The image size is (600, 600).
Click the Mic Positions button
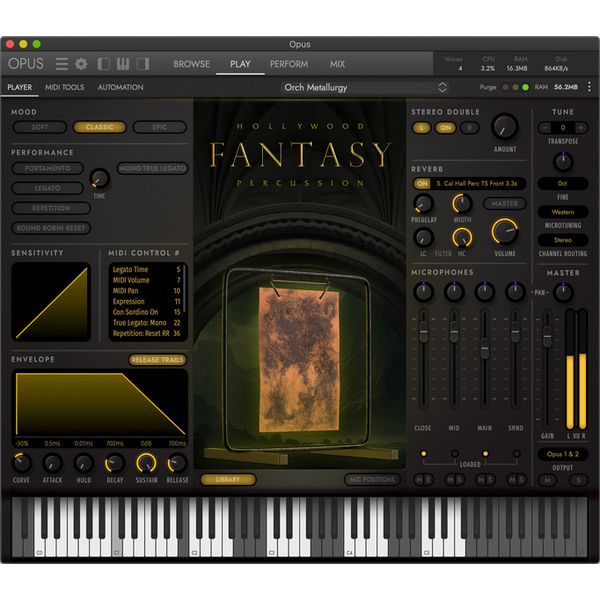tap(372, 480)
